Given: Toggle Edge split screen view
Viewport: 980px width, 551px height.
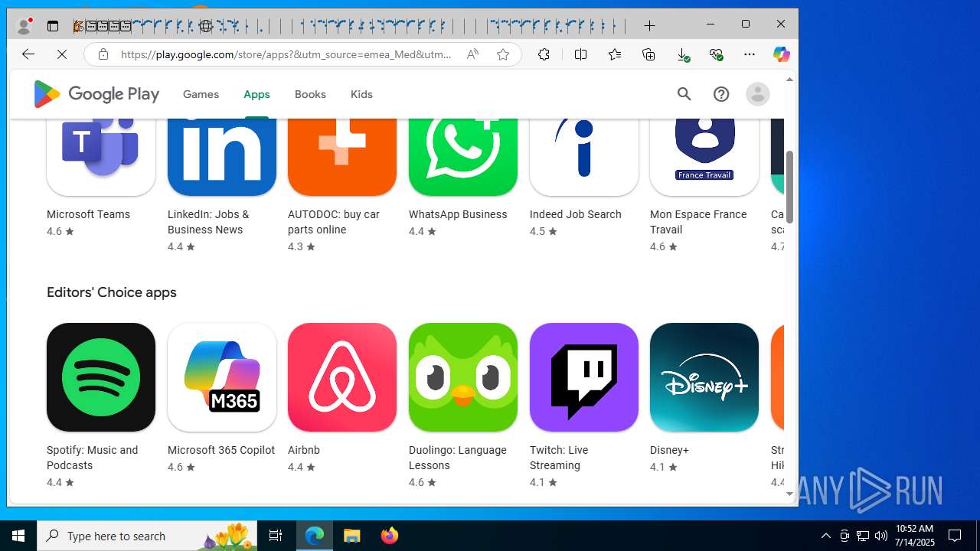Looking at the screenshot, I should (580, 54).
